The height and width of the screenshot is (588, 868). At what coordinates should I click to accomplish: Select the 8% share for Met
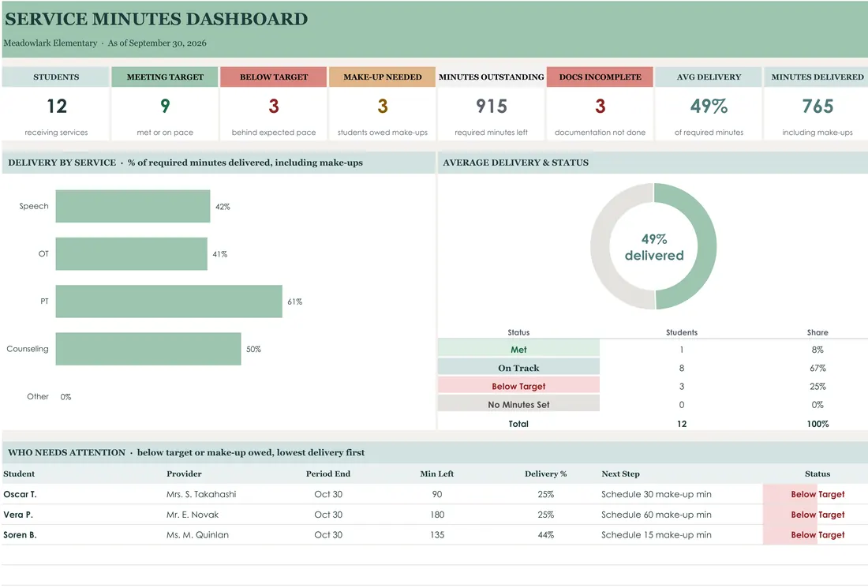[x=817, y=350]
